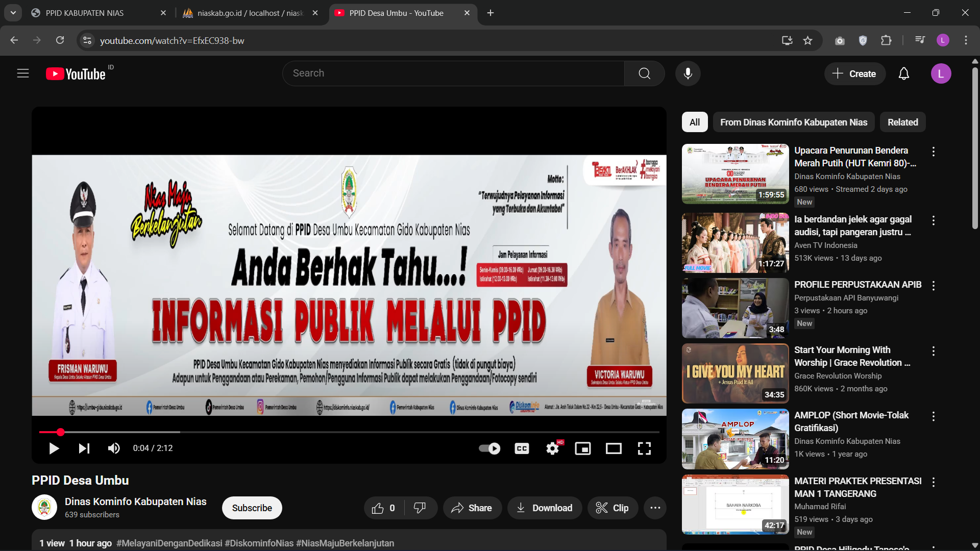Click the search magnifier button
The height and width of the screenshot is (551, 980).
(x=644, y=73)
